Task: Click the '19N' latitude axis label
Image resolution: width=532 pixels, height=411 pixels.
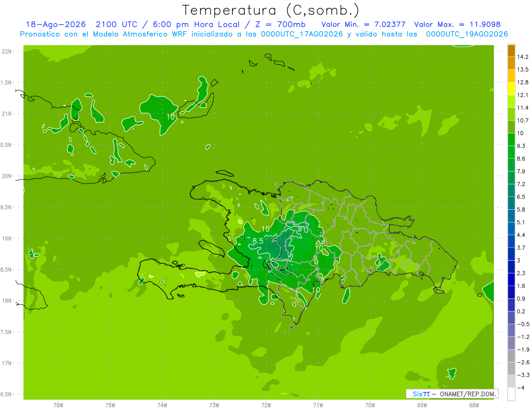Action: click(x=7, y=239)
